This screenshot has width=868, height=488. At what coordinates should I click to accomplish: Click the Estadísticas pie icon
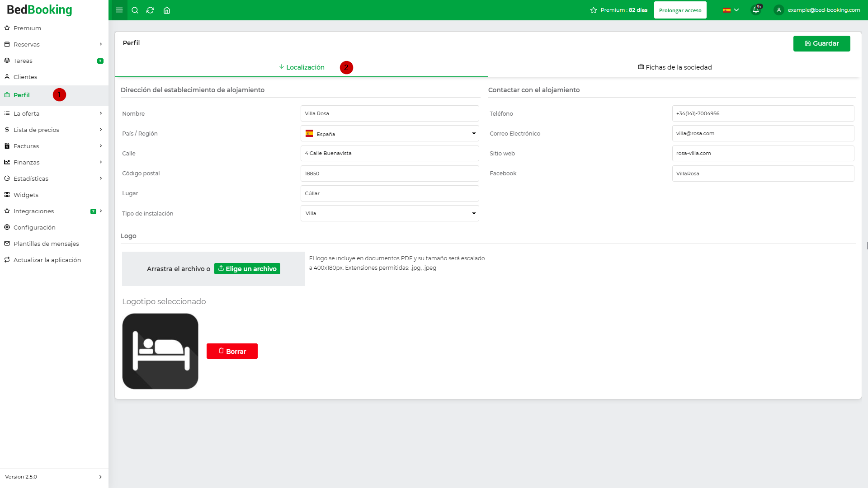(x=7, y=178)
